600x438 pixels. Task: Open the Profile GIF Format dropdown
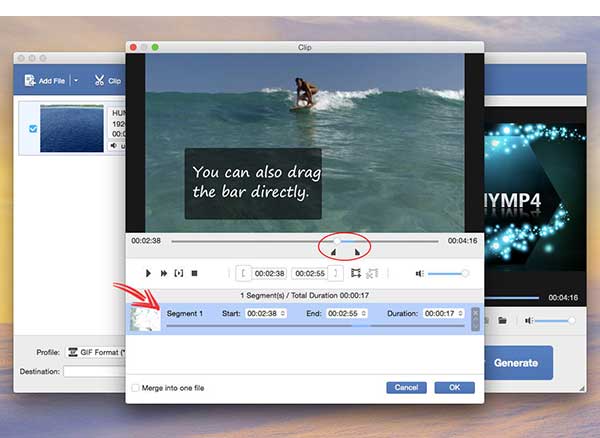(96, 352)
